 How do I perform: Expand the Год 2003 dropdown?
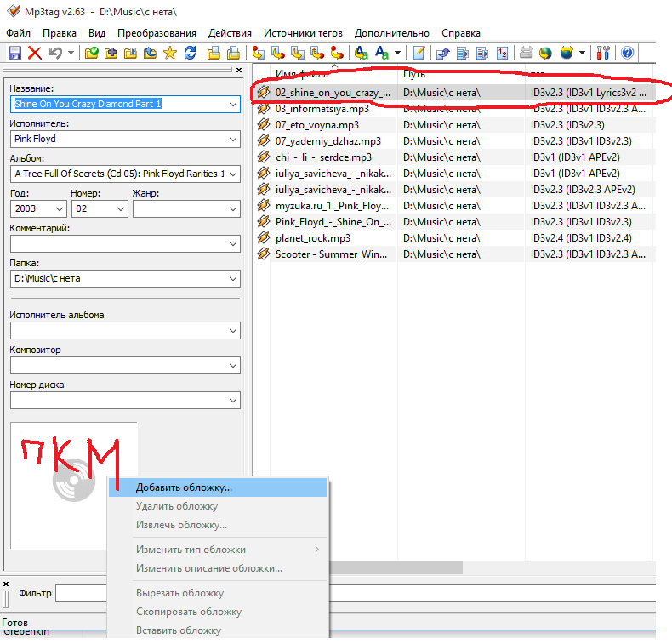point(60,209)
